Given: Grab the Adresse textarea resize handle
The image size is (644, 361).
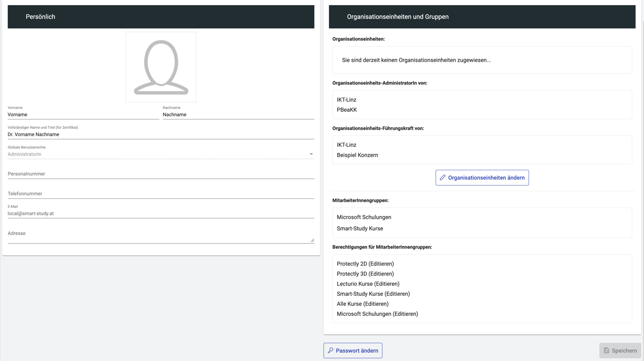Looking at the screenshot, I should click(x=312, y=240).
